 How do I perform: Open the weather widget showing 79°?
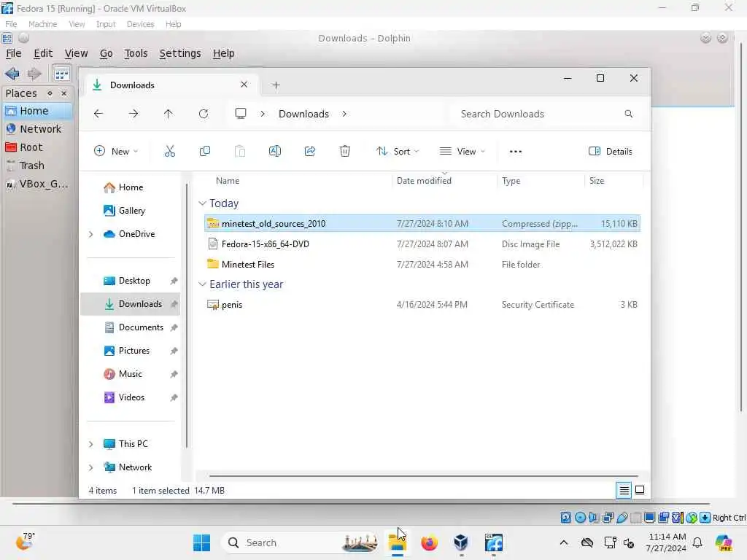pos(25,542)
